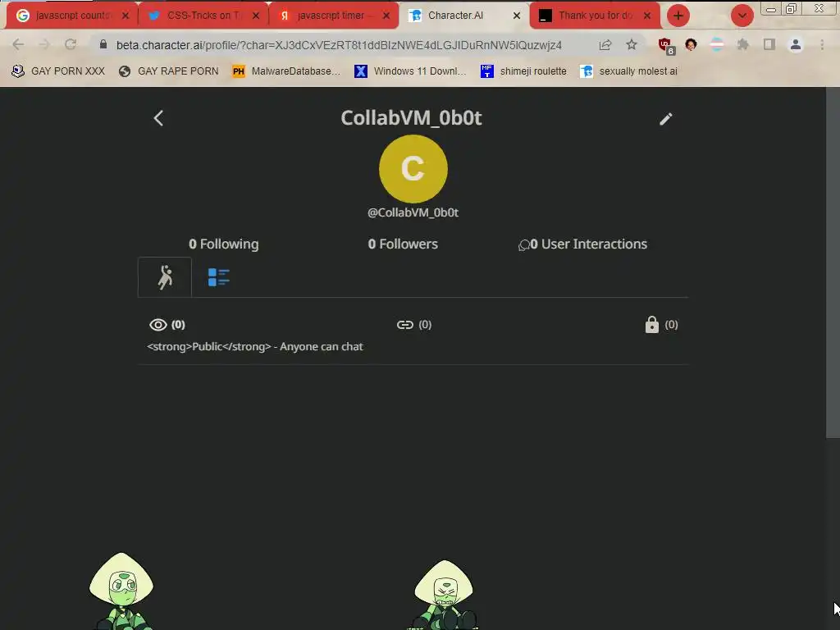This screenshot has height=630, width=840.
Task: Open the tab search dropdown chevron
Action: point(742,16)
